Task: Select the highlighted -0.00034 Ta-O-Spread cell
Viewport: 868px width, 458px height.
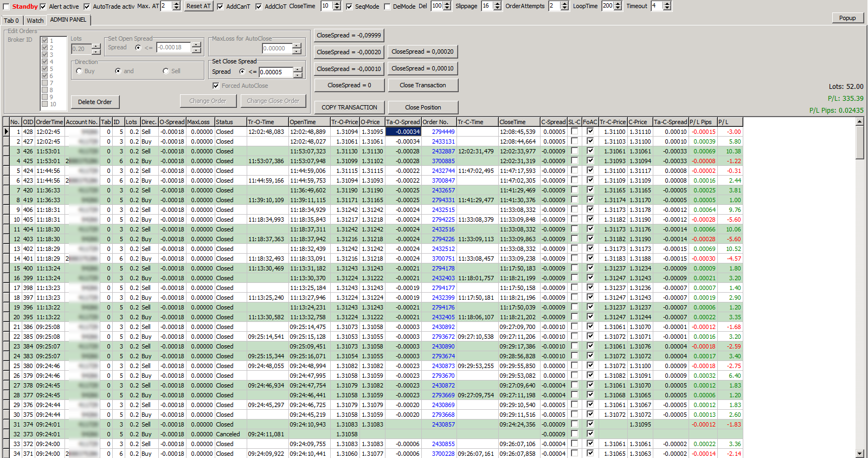Action: [403, 132]
